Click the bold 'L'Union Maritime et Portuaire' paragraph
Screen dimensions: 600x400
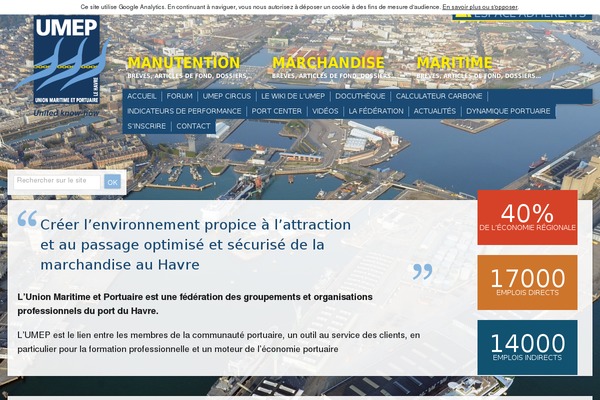tap(195, 304)
